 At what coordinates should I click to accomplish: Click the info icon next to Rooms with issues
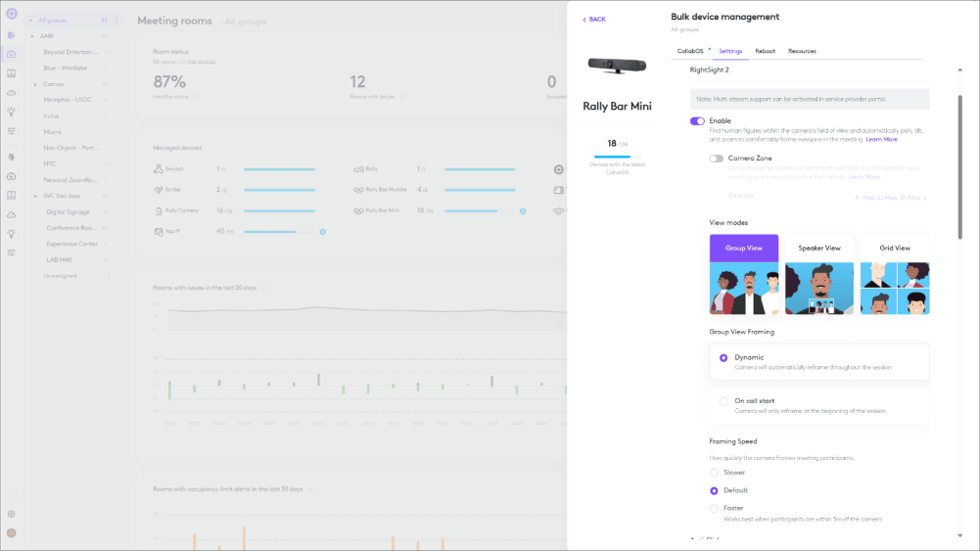pyautogui.click(x=401, y=97)
